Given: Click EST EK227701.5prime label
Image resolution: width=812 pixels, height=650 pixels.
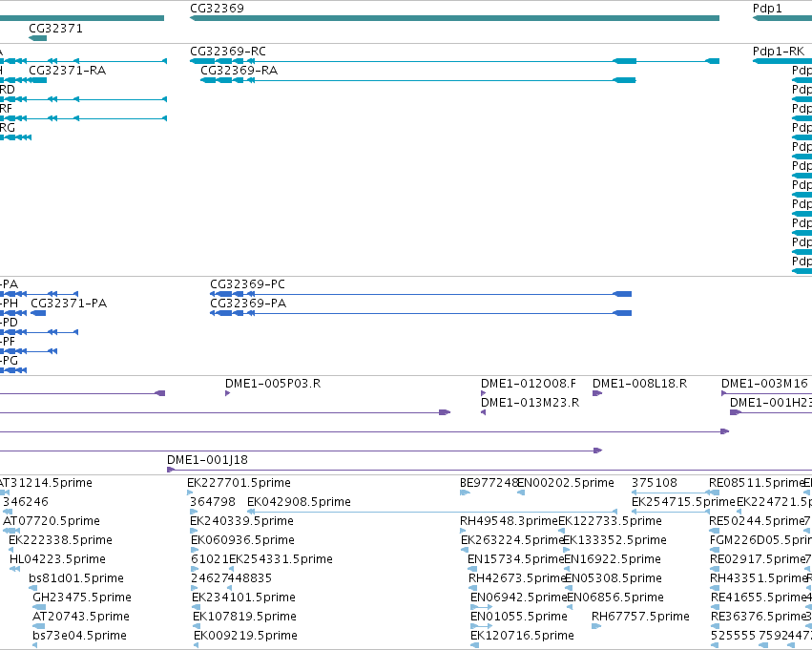Looking at the screenshot, I should [x=239, y=483].
